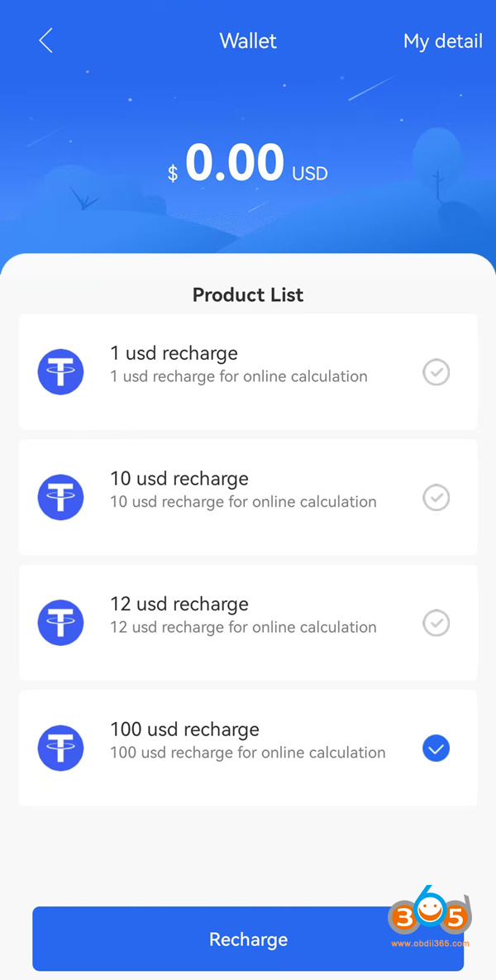496x980 pixels.
Task: Choose the "100 usd recharge" title text
Action: click(184, 729)
